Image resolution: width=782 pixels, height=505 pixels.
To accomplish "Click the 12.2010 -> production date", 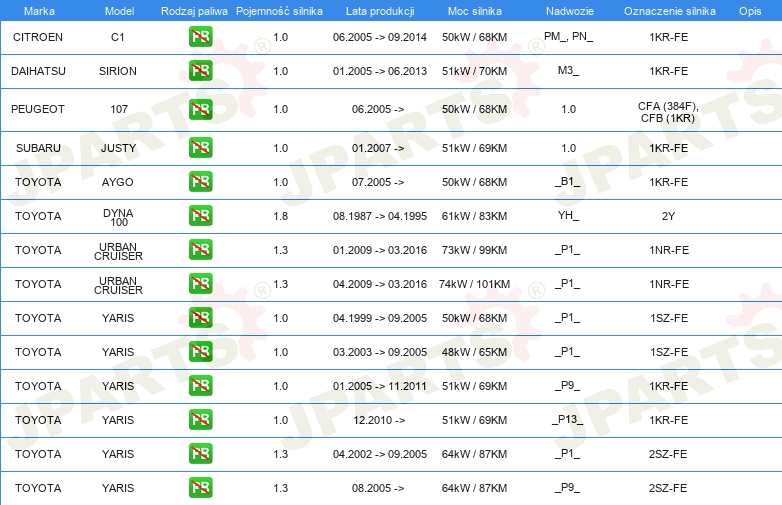I will pyautogui.click(x=379, y=420).
